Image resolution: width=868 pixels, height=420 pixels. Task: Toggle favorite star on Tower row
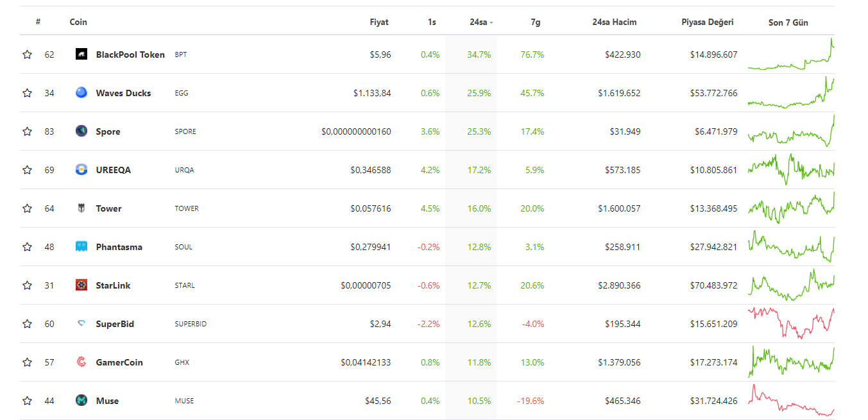pos(27,208)
